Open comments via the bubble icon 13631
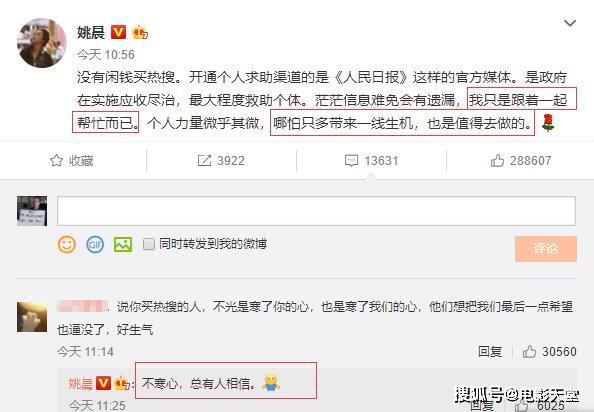 351,161
